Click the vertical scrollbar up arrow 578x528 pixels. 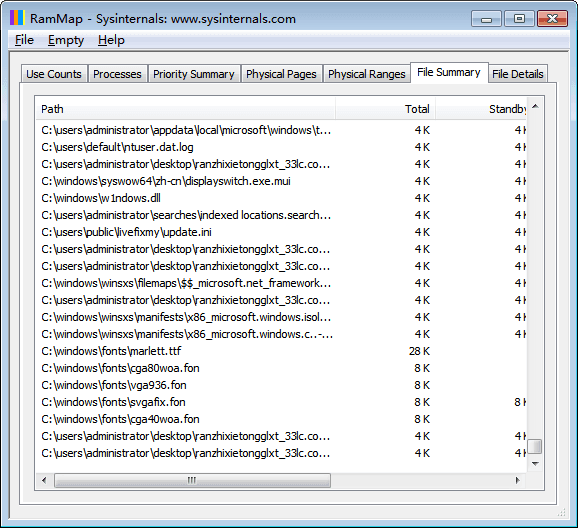pos(535,107)
